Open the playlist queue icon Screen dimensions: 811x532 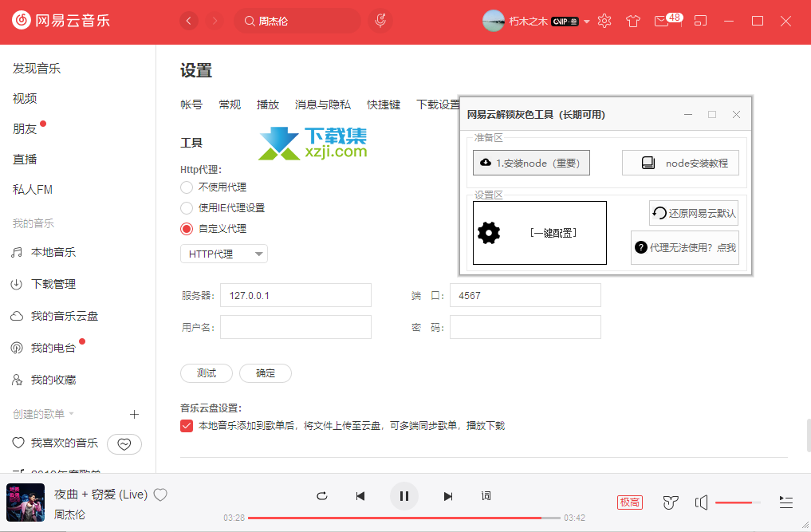tap(786, 502)
